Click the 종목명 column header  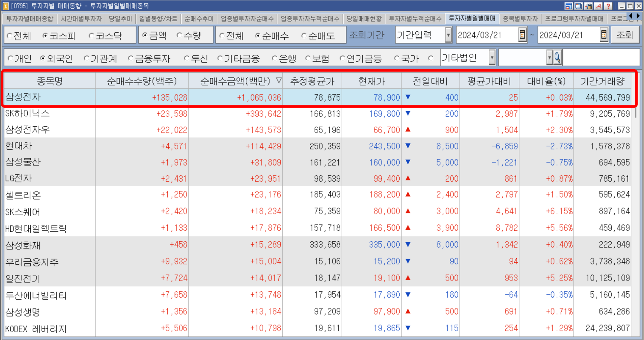click(50, 81)
